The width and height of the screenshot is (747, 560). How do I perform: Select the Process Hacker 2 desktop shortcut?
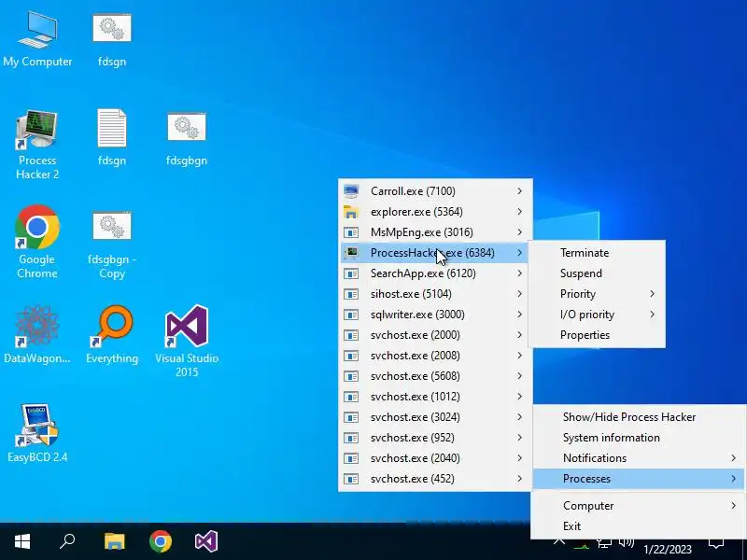37,145
